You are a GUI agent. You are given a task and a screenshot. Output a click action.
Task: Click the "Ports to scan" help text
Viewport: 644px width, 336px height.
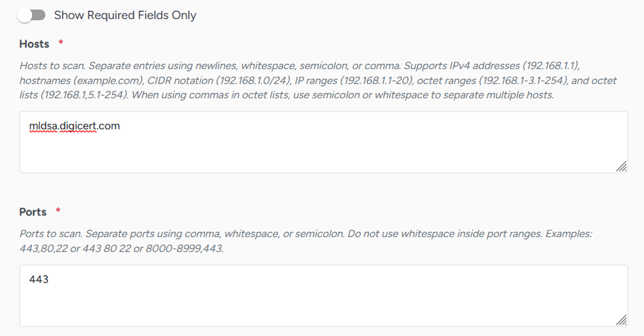tap(51, 234)
